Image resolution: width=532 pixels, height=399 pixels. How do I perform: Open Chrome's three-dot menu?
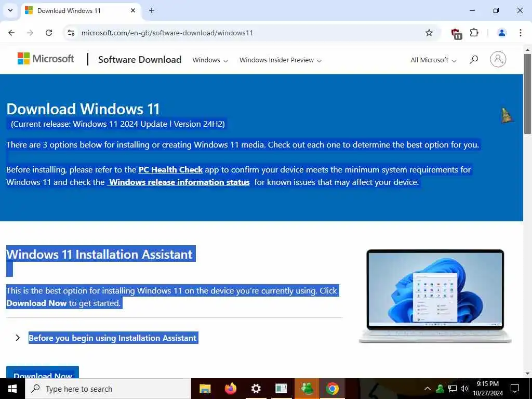(521, 33)
